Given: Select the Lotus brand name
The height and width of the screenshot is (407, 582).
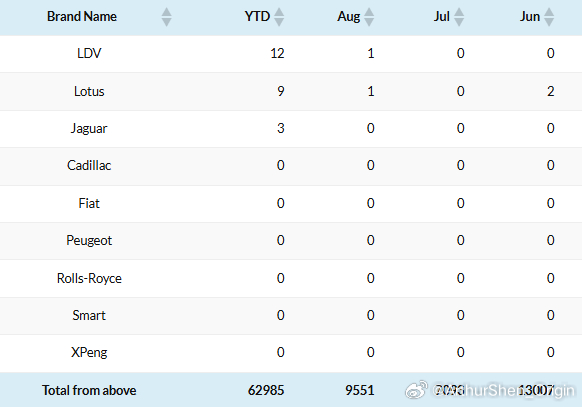Looking at the screenshot, I should (x=89, y=91).
